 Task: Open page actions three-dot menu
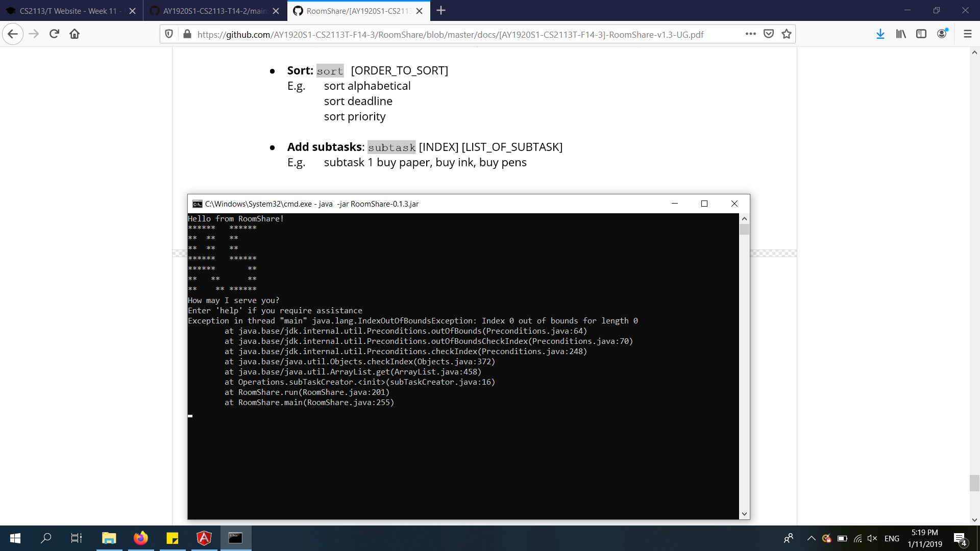[750, 34]
